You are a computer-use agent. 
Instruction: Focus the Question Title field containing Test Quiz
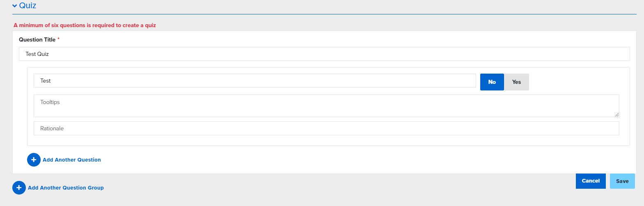pyautogui.click(x=324, y=54)
